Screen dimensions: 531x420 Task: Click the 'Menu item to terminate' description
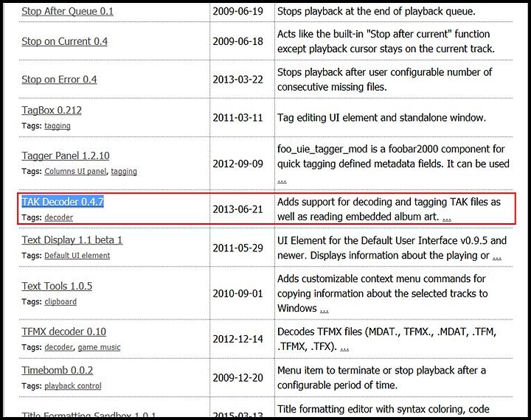(x=382, y=378)
